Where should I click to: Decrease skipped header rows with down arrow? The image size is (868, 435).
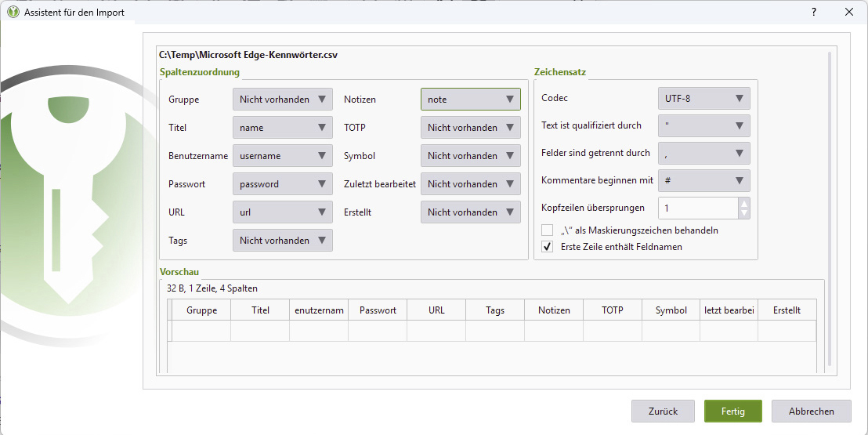pos(744,213)
